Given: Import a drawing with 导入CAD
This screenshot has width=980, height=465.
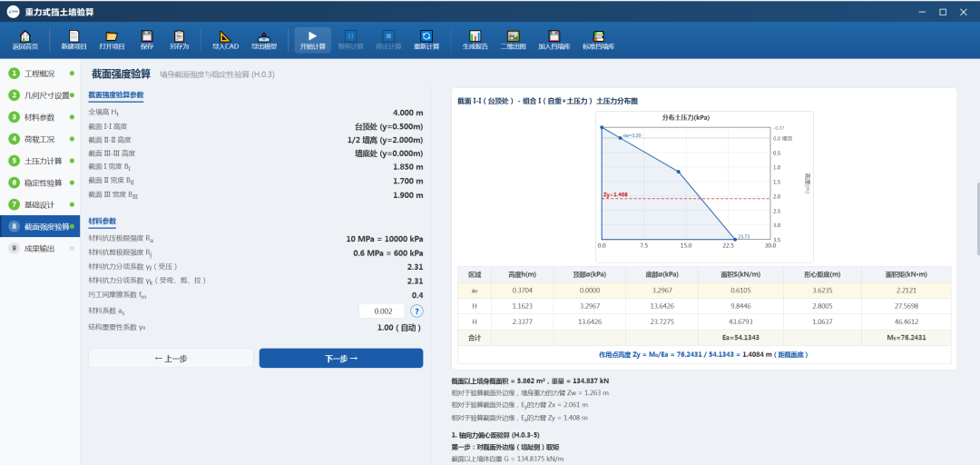Looking at the screenshot, I should (x=226, y=40).
